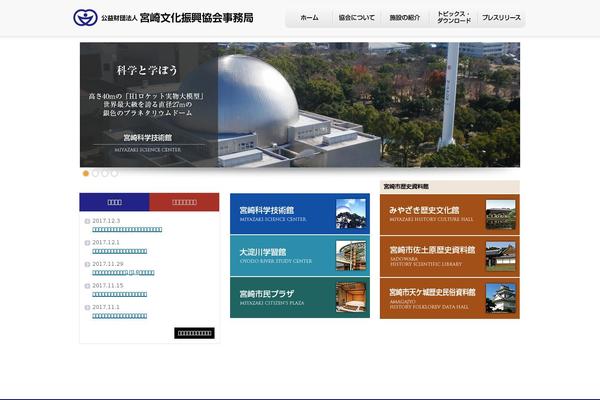This screenshot has height=400, width=600.
Task: Click the bullet icon beside 2017.11.15
Action: (87, 286)
